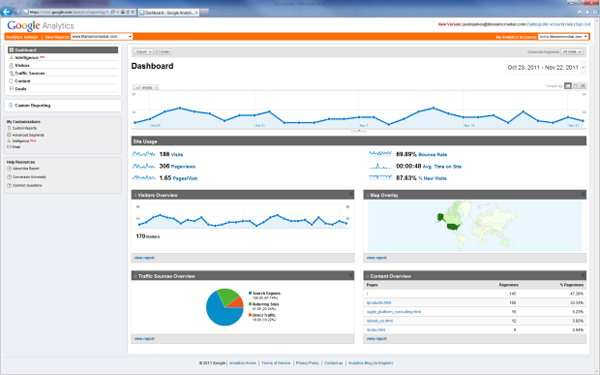Screen dimensions: 600x375
Task: Open the Visitors section in sidebar
Action: [22, 65]
